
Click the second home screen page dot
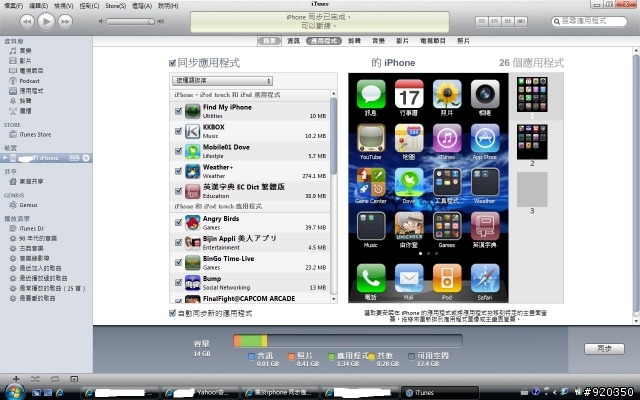(428, 253)
